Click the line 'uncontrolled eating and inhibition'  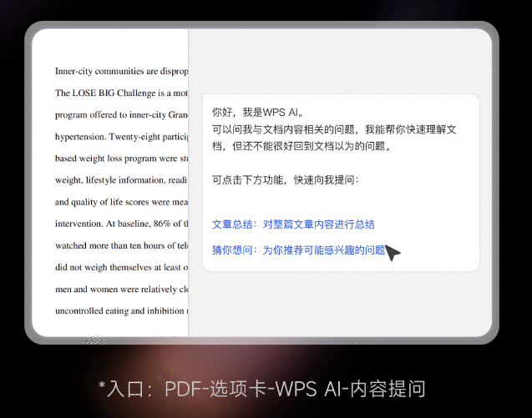[121, 310]
